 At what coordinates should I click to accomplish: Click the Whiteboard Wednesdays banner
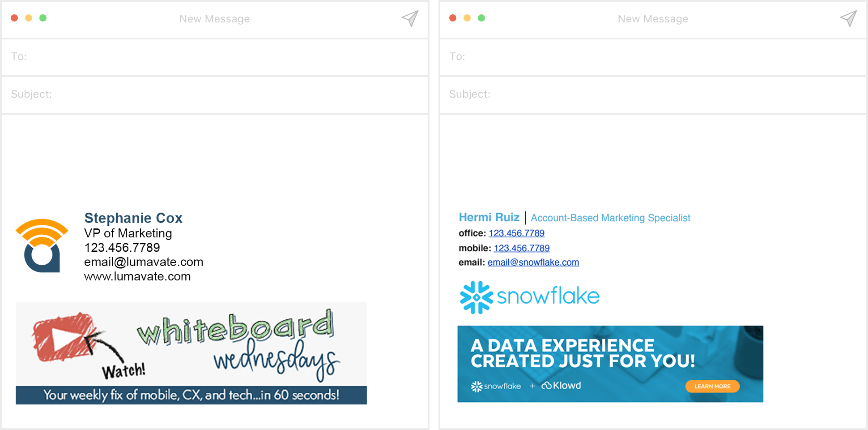191,353
